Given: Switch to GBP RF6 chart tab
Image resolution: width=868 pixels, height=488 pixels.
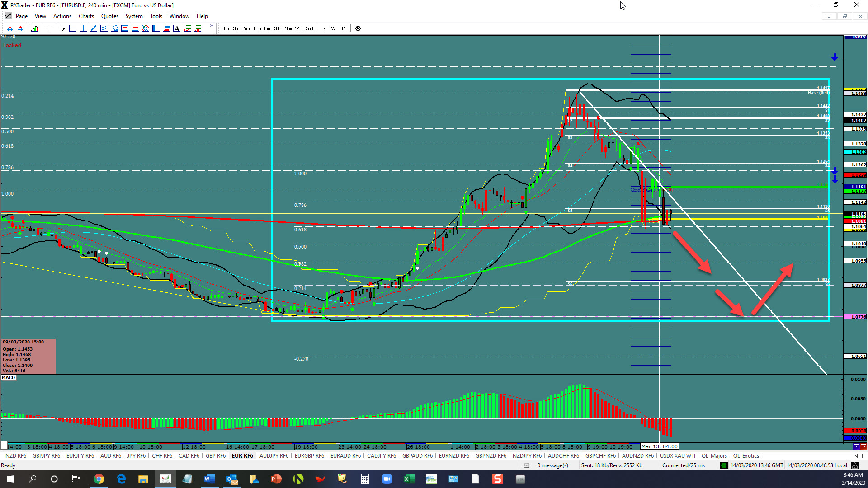Looking at the screenshot, I should click(x=215, y=456).
